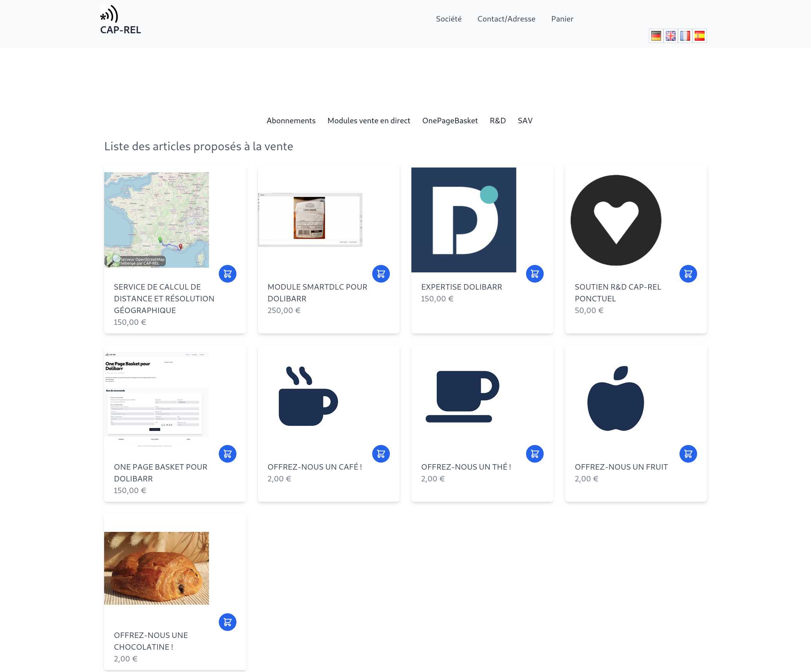
Task: Add Expertise Dolibarr to cart
Action: 535,274
